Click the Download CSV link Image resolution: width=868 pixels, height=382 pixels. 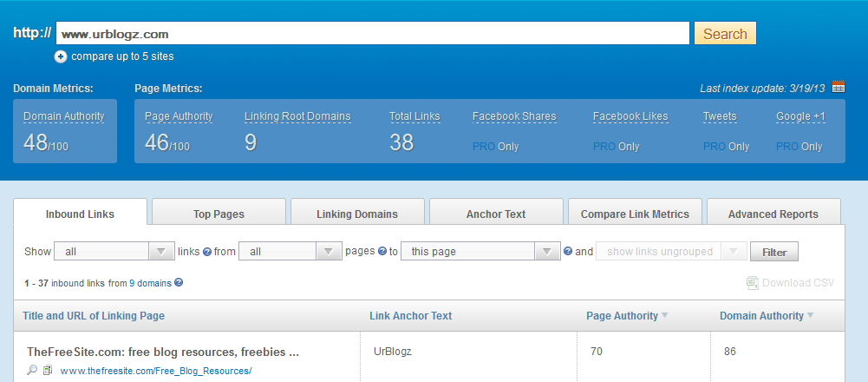[799, 283]
